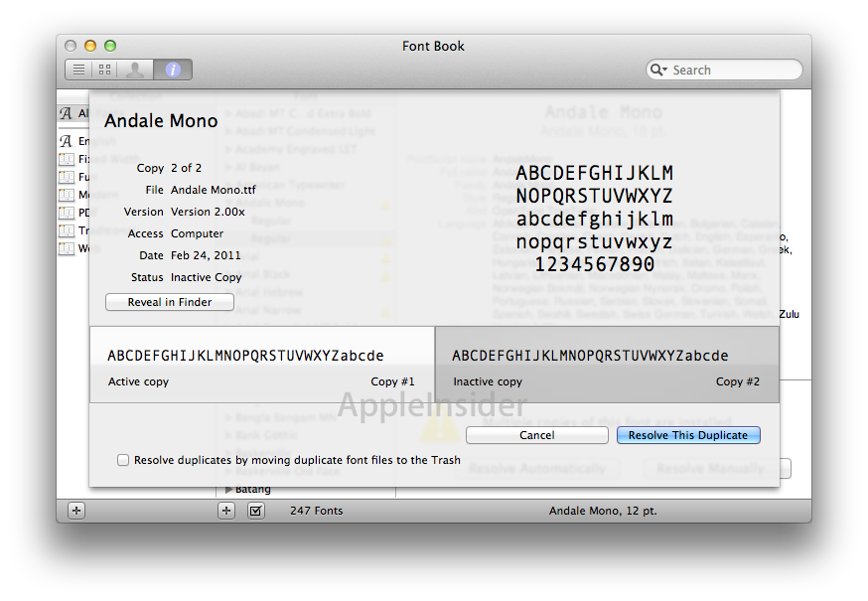Cancel the duplicate resolution sheet

point(537,435)
